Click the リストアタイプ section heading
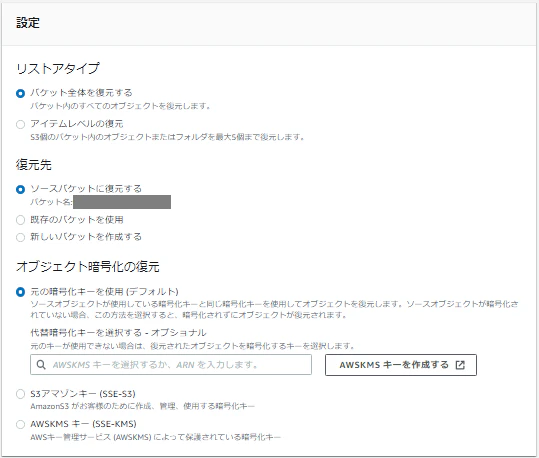Screen dimensions: 539x458 (x=58, y=68)
